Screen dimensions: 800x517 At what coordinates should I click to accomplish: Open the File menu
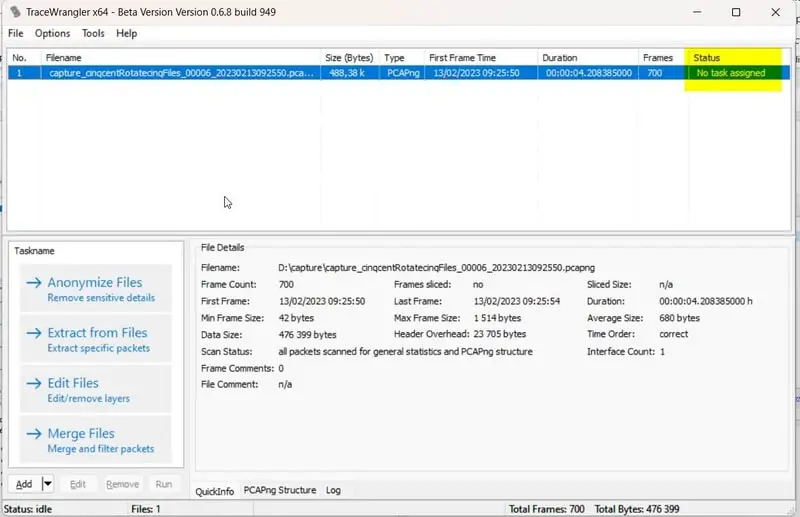point(16,33)
